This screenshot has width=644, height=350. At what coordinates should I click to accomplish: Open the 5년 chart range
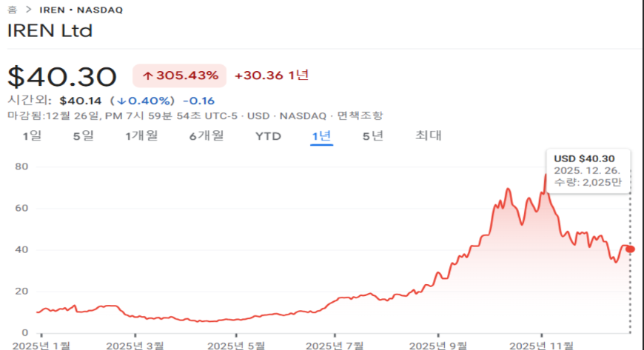[373, 135]
